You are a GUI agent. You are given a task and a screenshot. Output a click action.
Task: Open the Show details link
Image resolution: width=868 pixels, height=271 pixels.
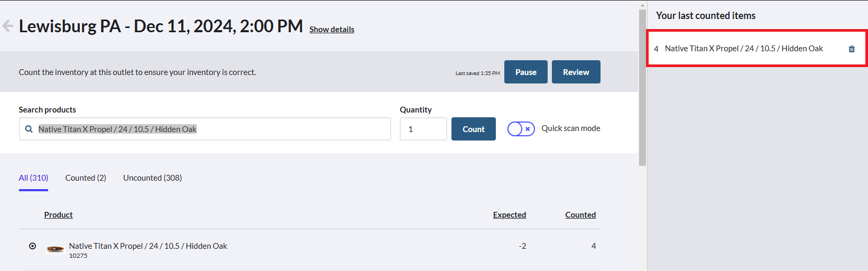tap(332, 30)
